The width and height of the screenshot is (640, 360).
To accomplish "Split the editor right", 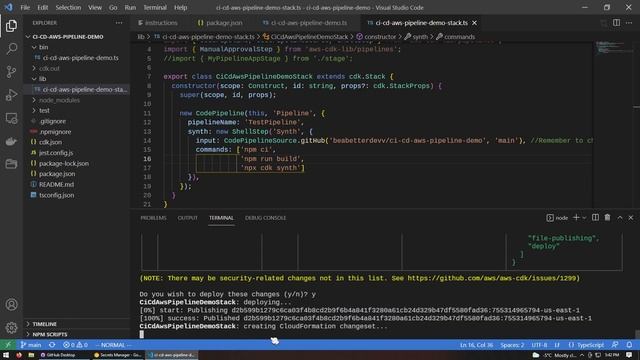I will [616, 23].
